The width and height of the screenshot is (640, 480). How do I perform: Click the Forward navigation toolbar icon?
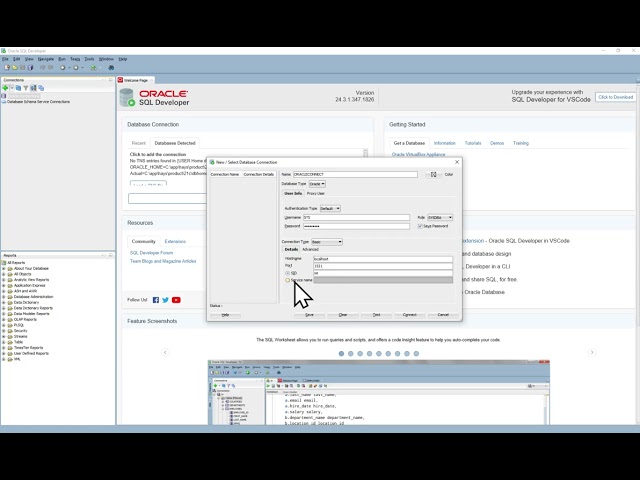click(x=76, y=68)
